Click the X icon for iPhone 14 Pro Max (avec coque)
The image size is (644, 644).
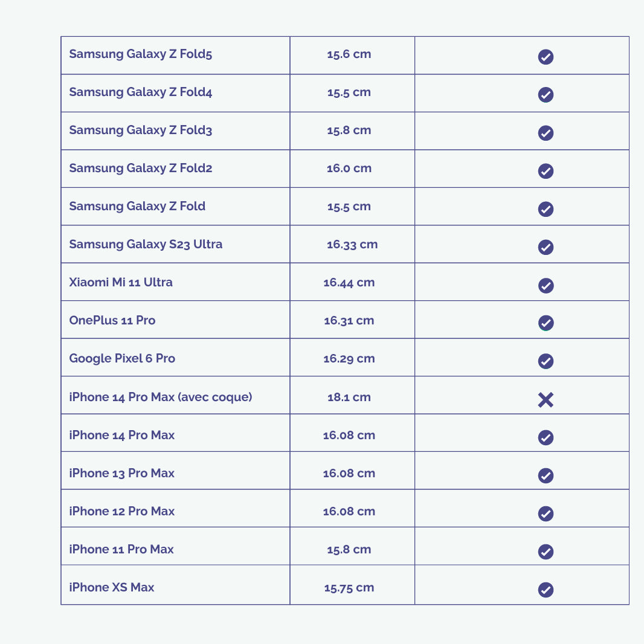coord(546,399)
